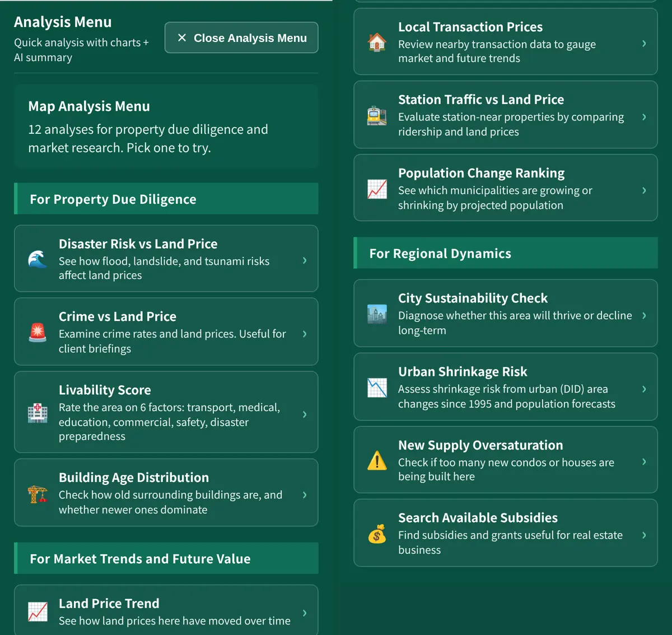Screen dimensions: 672x635
Task: Open City Sustainability Check title
Action: tap(473, 298)
